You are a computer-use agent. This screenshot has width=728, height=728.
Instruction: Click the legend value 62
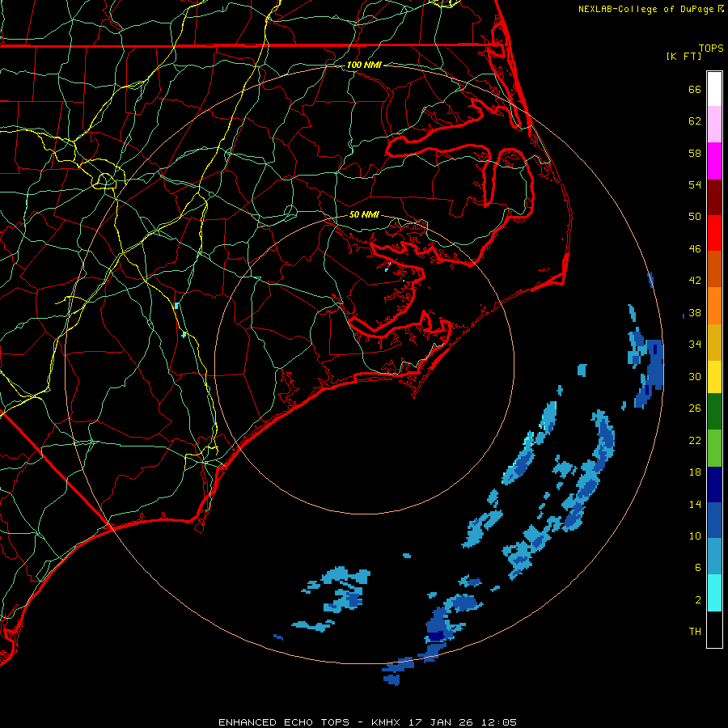(x=695, y=121)
